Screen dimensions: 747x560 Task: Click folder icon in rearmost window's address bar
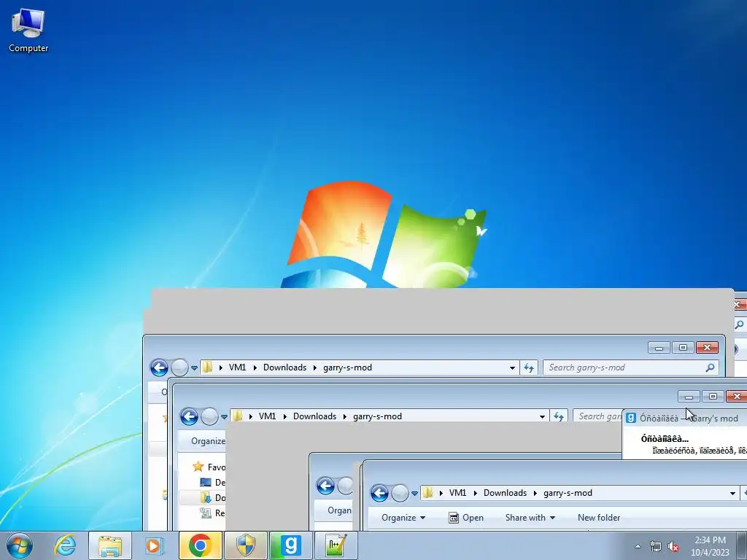(207, 367)
